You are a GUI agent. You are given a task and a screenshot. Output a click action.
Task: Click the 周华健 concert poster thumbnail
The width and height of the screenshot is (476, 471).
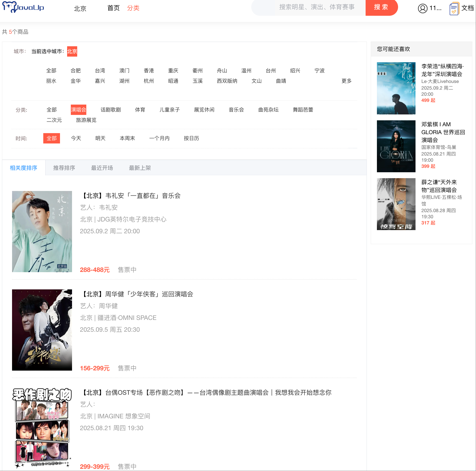click(42, 330)
